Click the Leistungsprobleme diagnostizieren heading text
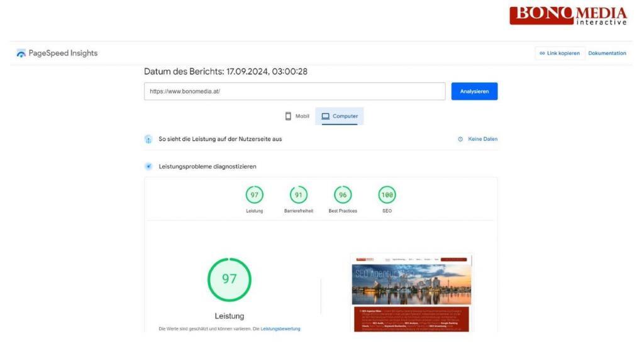This screenshot has height=346, width=644. (x=208, y=167)
